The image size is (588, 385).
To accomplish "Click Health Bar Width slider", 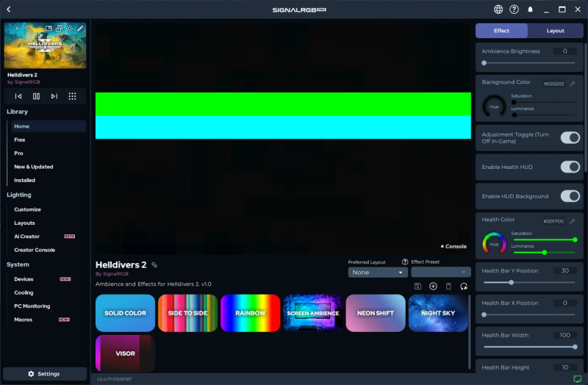I will 529,347.
